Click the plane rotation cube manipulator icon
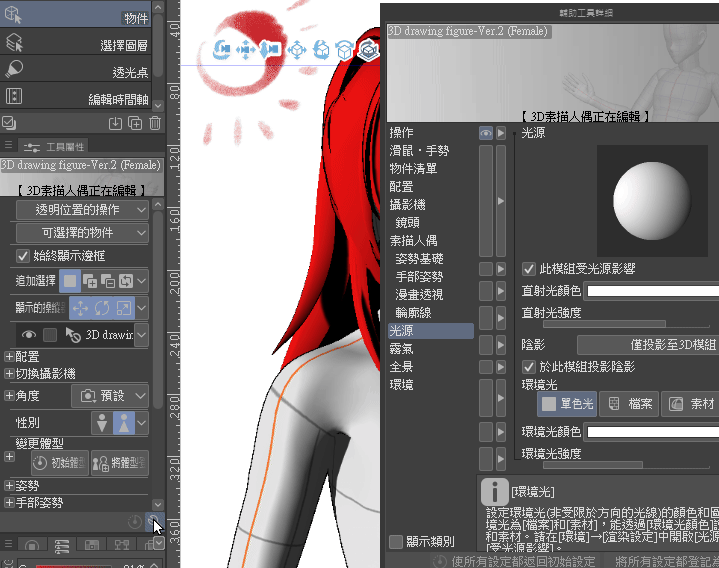The height and width of the screenshot is (568, 719). pos(344,50)
